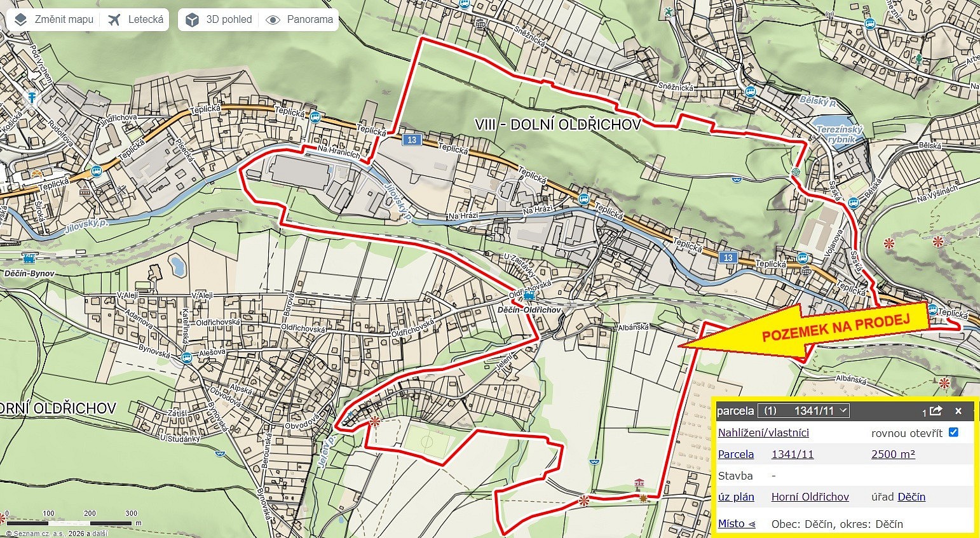Click the VIII - DOLNÍ OLDŘICHOV district label
The height and width of the screenshot is (538, 980).
pyautogui.click(x=558, y=124)
